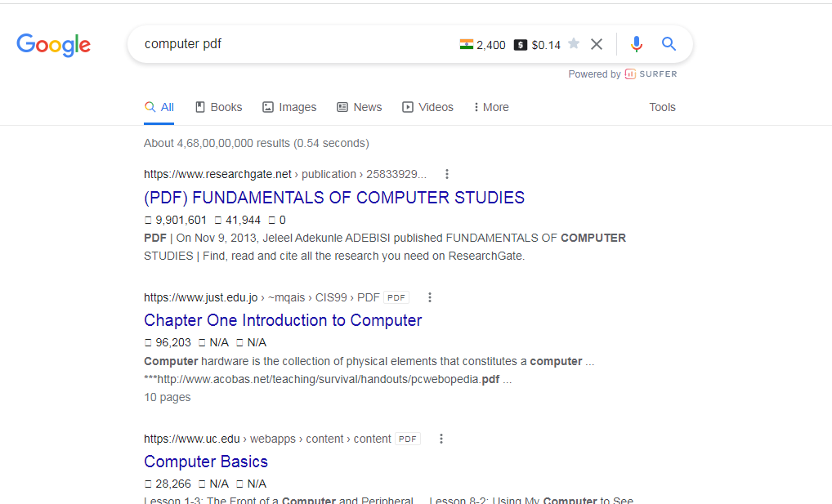Open three-dot menu for just.edu.jo result
Image resolution: width=832 pixels, height=504 pixels.
430,297
